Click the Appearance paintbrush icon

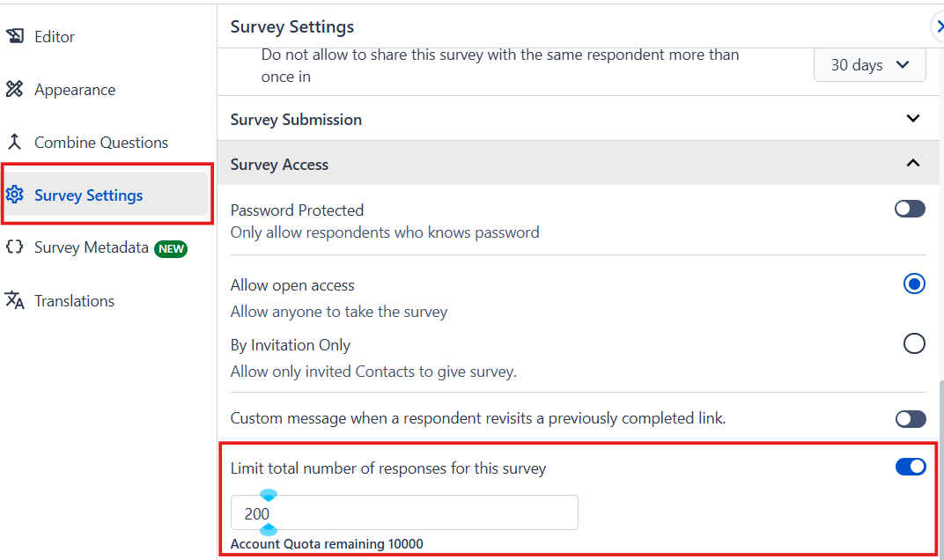(15, 89)
